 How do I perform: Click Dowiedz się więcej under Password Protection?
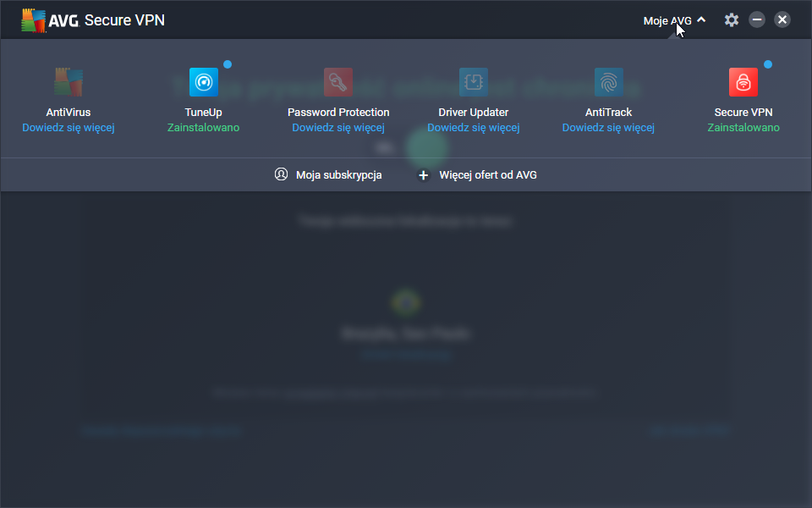coord(338,128)
